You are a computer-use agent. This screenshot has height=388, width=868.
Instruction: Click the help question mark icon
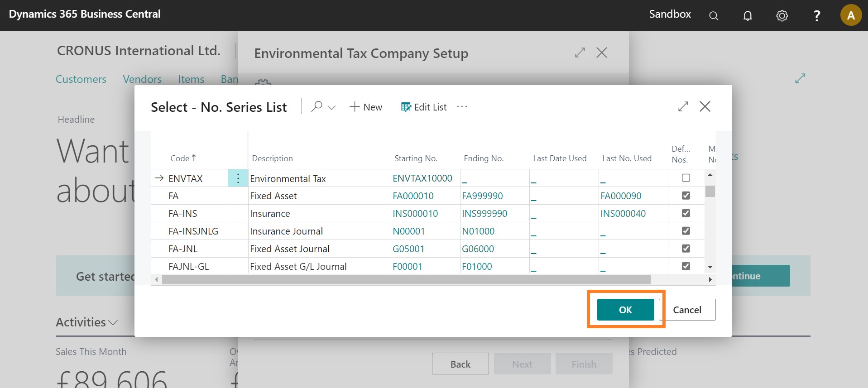pyautogui.click(x=817, y=16)
